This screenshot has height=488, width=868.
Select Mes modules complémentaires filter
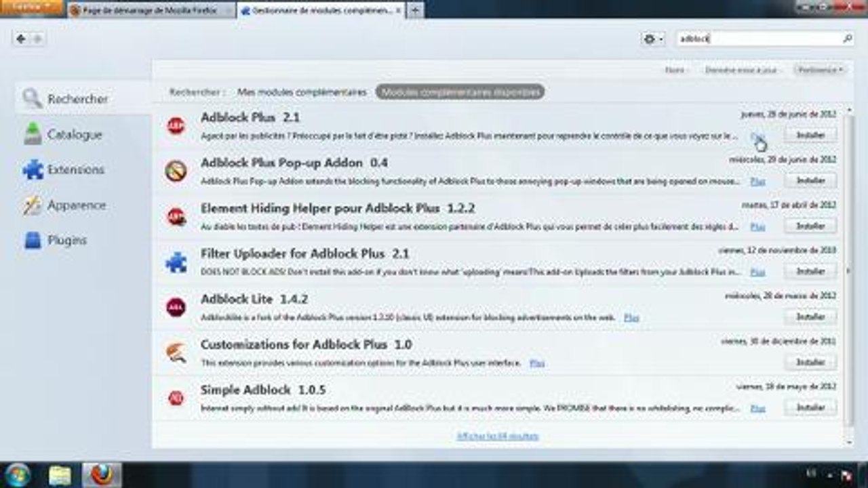pyautogui.click(x=302, y=91)
